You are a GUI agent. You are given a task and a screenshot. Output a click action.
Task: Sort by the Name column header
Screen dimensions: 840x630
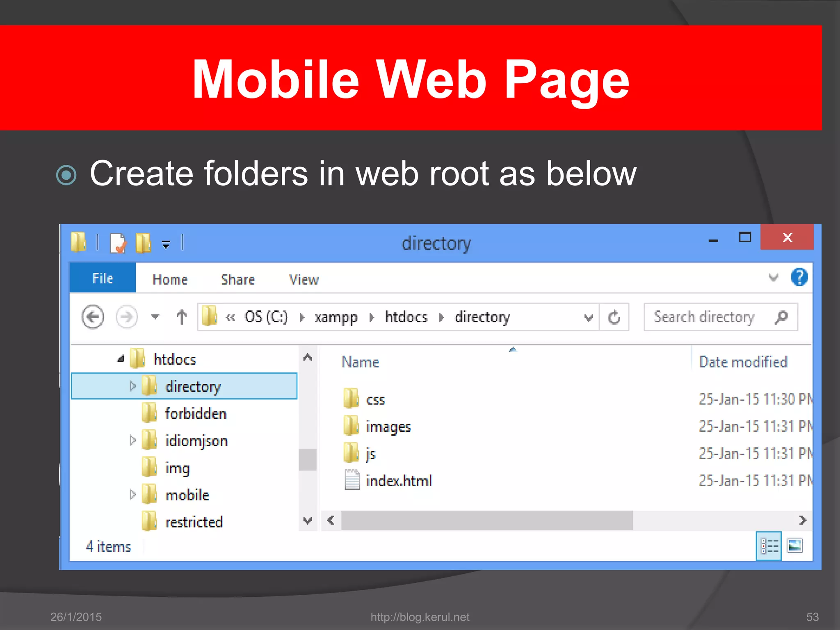click(x=360, y=362)
